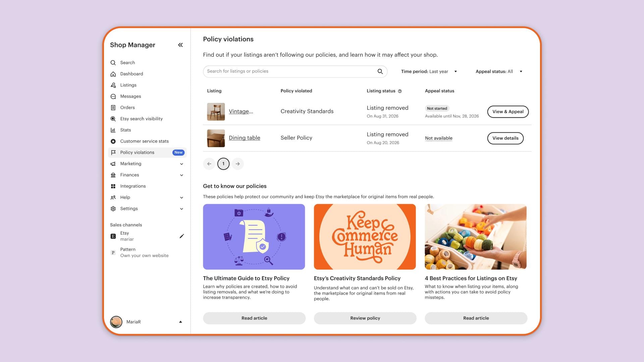The height and width of the screenshot is (362, 644).
Task: Click the Etsy's Creativity Standards Policy title
Action: click(x=357, y=278)
